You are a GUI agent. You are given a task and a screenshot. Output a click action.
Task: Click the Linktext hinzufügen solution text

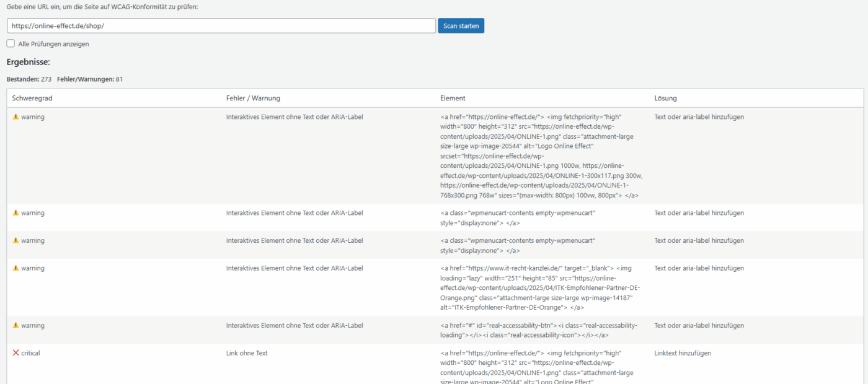coord(683,353)
